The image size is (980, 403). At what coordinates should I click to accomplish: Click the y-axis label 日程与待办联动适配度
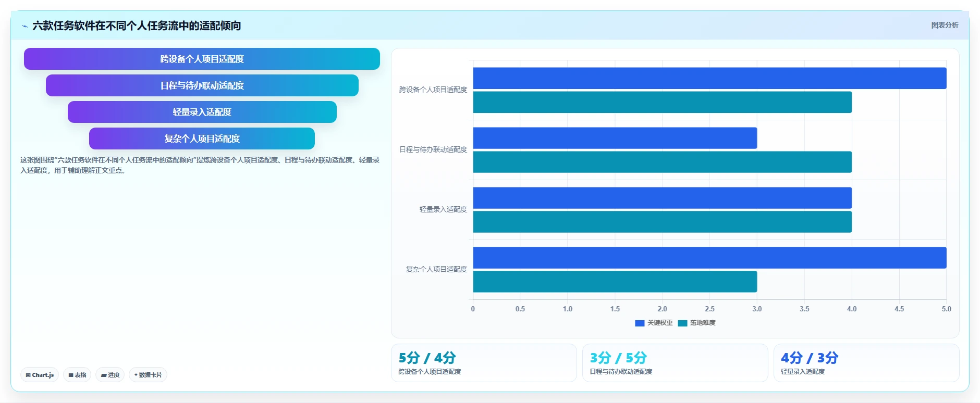pyautogui.click(x=433, y=149)
